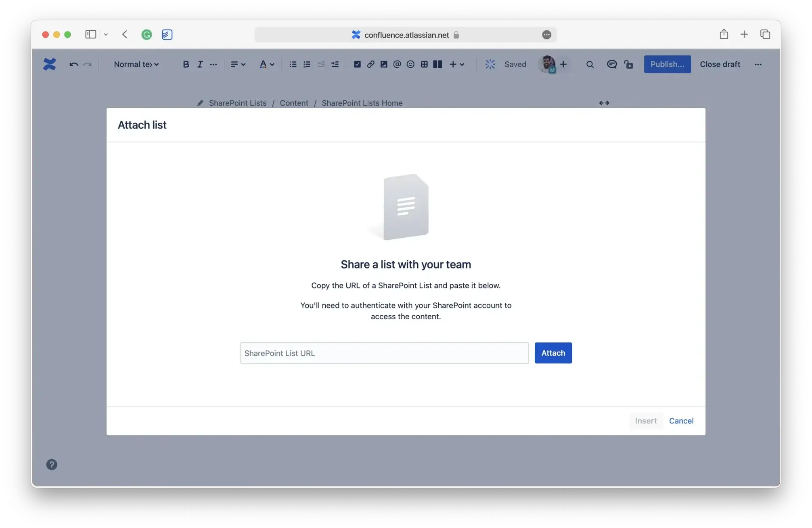Open the help question mark icon
This screenshot has width=812, height=528.
52,465
